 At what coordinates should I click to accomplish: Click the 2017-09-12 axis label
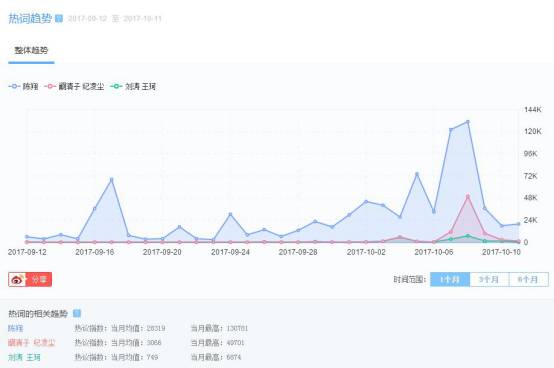pos(27,252)
